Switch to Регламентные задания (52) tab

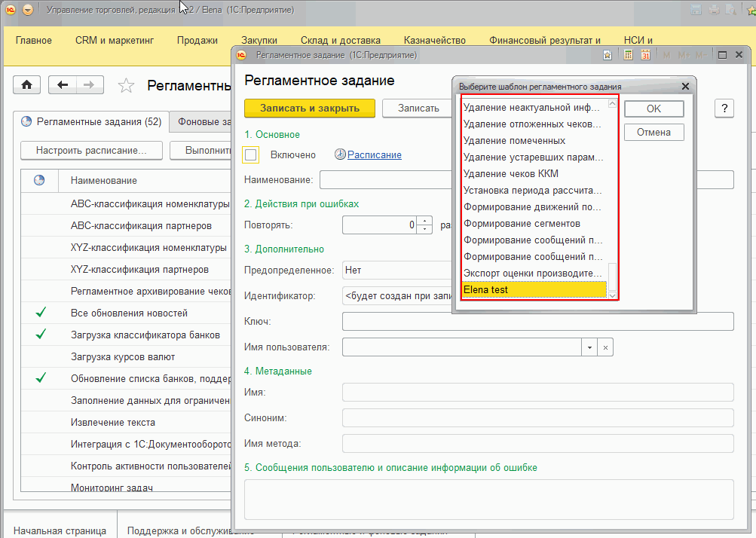coord(90,122)
